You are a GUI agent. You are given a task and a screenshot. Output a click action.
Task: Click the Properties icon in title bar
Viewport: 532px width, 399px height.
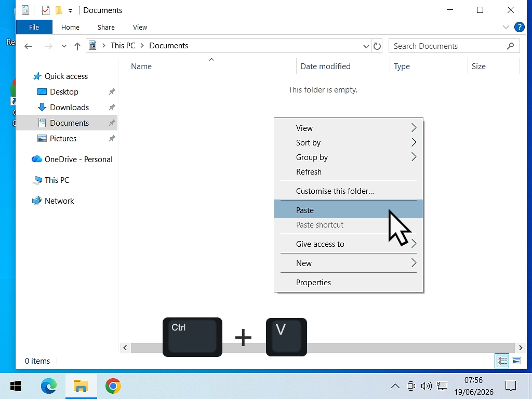pyautogui.click(x=46, y=10)
